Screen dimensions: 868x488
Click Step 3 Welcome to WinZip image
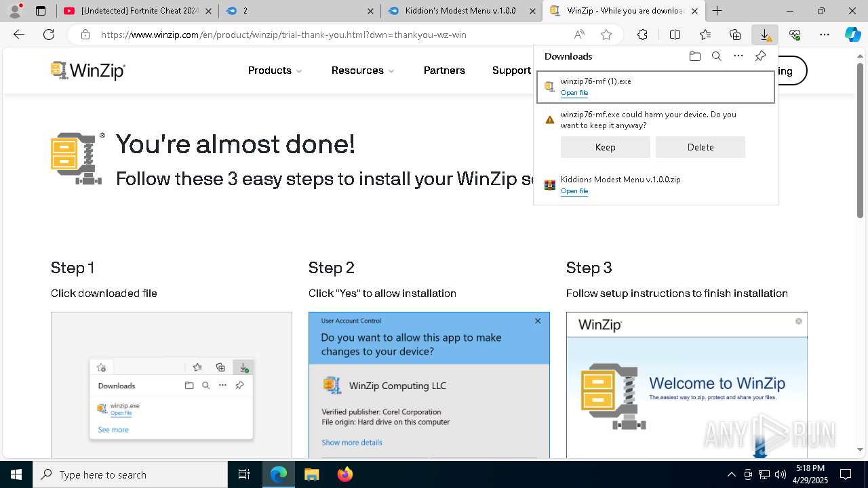687,384
